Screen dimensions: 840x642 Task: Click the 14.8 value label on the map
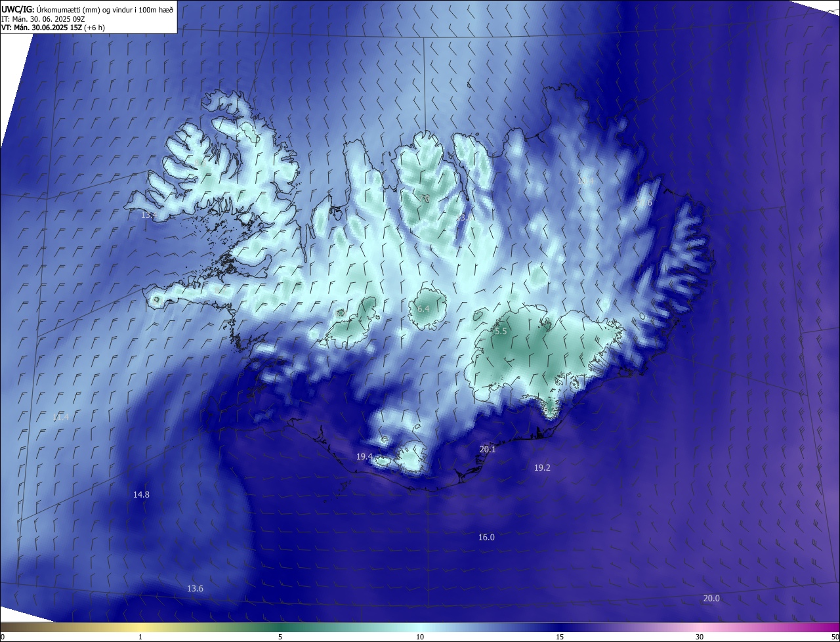pyautogui.click(x=141, y=494)
